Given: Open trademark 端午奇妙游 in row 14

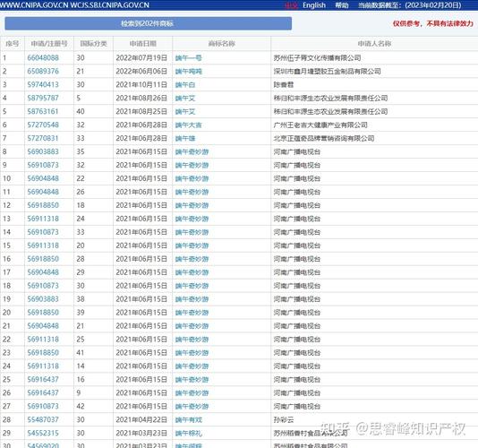Looking at the screenshot, I should tap(192, 232).
